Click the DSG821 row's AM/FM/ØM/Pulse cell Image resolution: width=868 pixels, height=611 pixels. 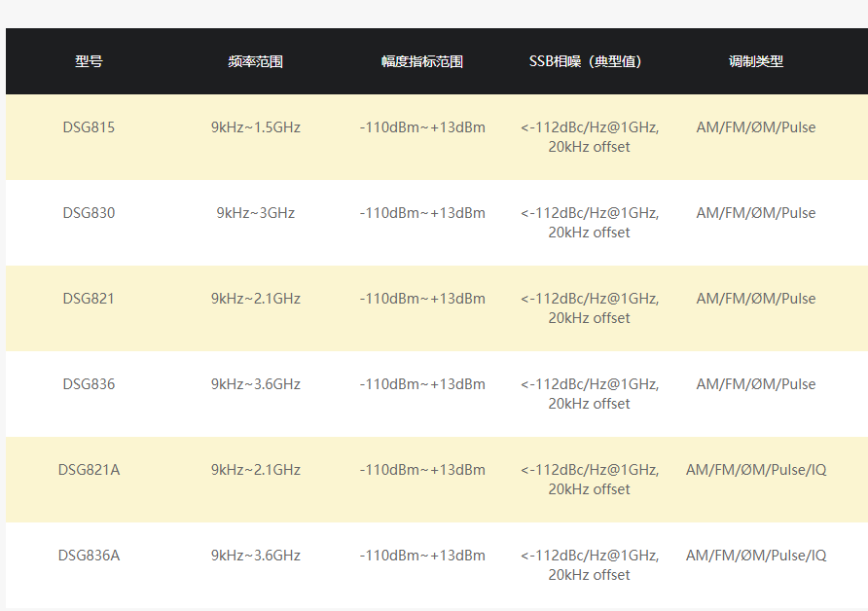click(756, 299)
